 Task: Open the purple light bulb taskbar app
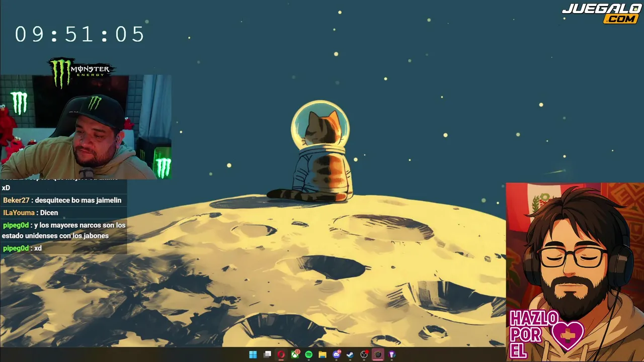[392, 354]
